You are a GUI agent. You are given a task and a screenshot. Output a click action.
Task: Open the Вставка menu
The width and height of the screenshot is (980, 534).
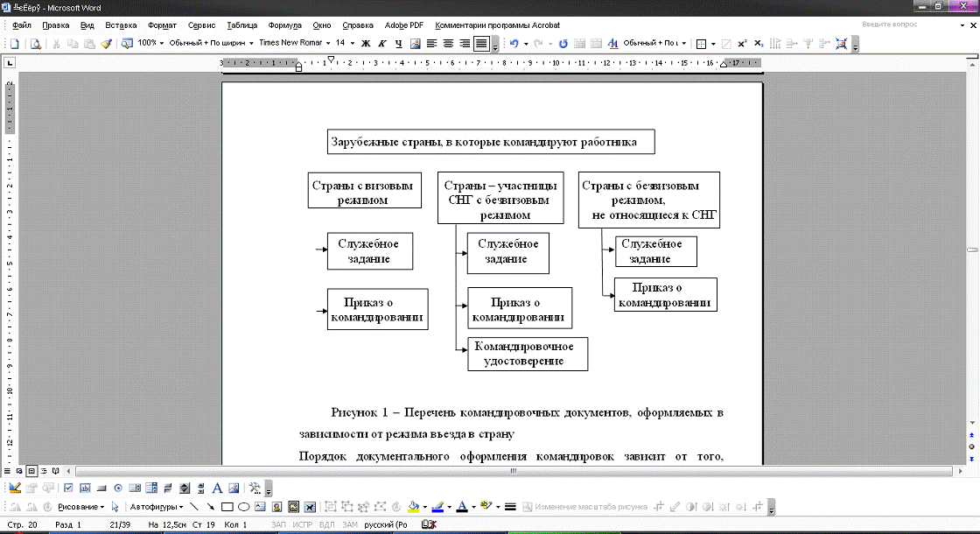coord(121,25)
